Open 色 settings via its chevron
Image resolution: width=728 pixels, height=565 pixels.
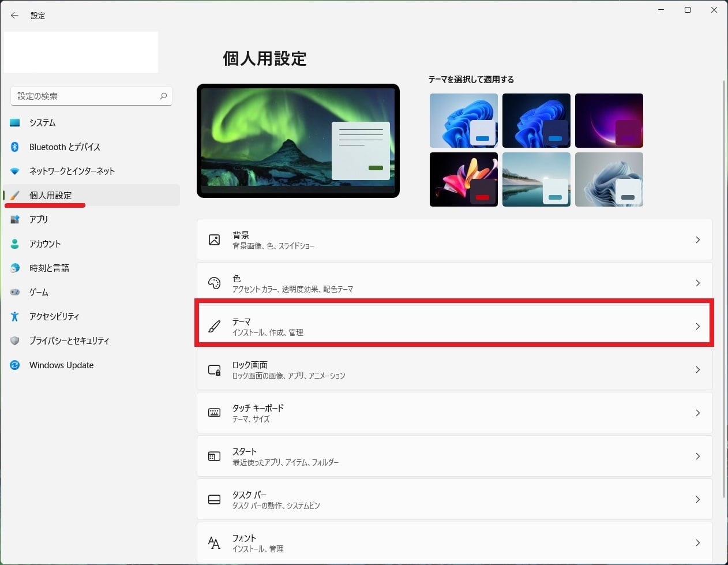(697, 283)
